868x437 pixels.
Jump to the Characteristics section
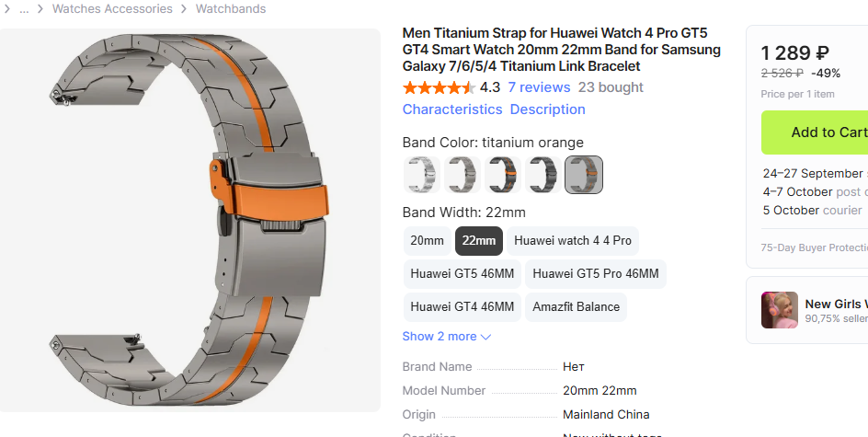tap(452, 109)
